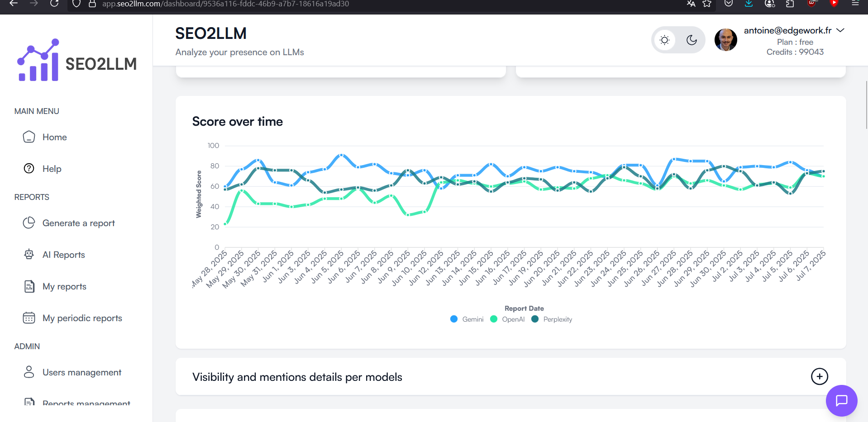
Task: Click the My reports document icon
Action: (29, 286)
